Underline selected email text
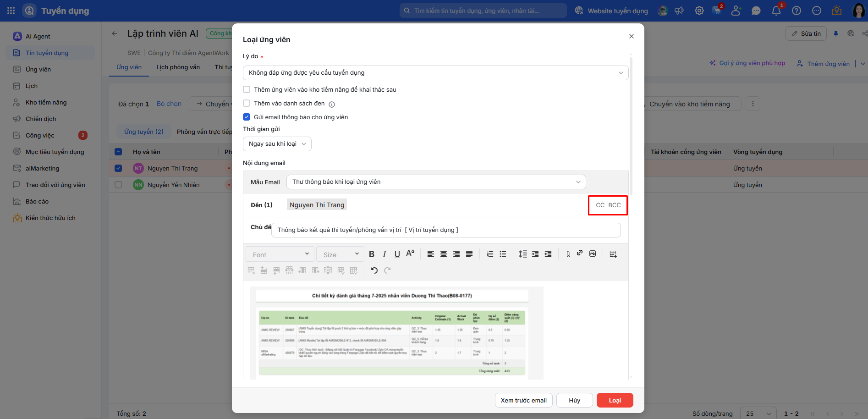This screenshot has height=419, width=868. point(397,254)
